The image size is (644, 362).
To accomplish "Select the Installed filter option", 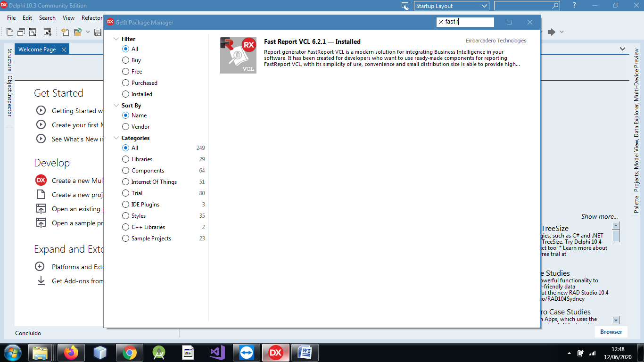I will tap(137, 94).
